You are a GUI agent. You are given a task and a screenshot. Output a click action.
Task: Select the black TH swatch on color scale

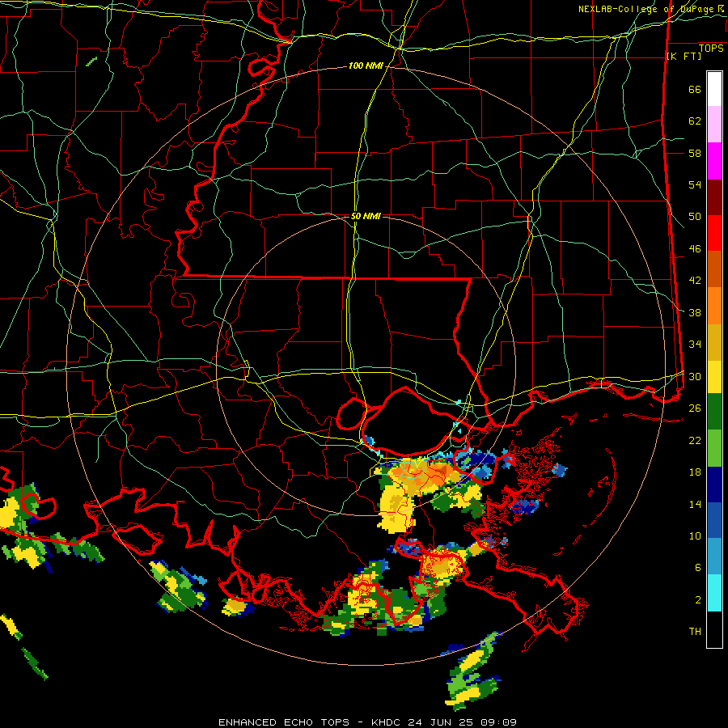714,629
